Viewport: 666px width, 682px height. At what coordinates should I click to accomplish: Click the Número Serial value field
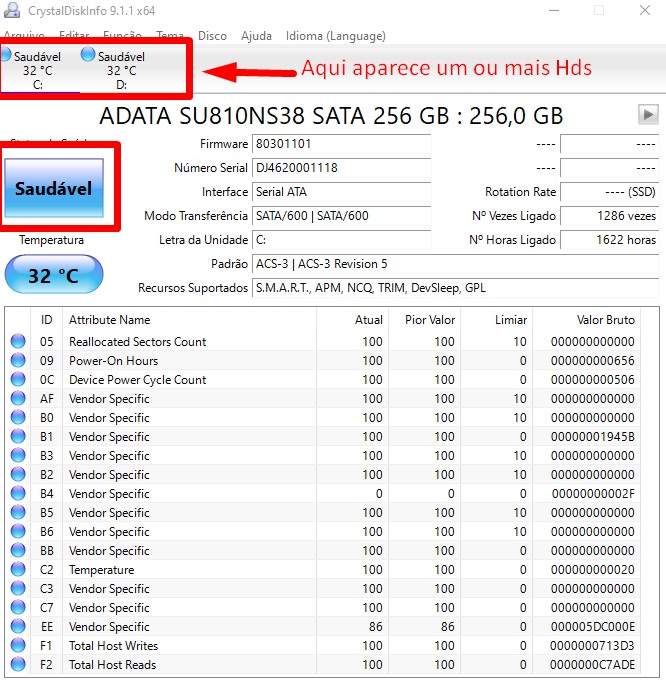tap(341, 169)
